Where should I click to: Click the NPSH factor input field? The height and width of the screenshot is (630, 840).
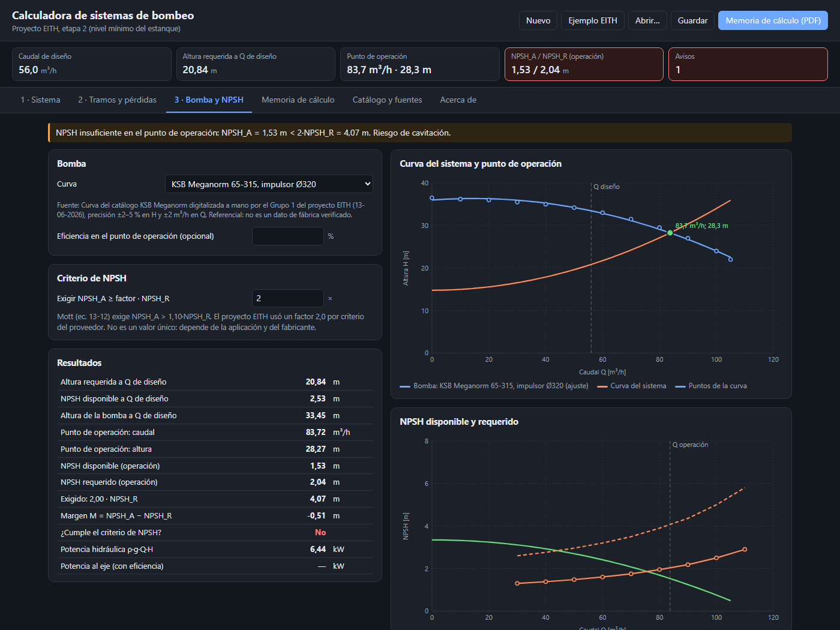288,298
